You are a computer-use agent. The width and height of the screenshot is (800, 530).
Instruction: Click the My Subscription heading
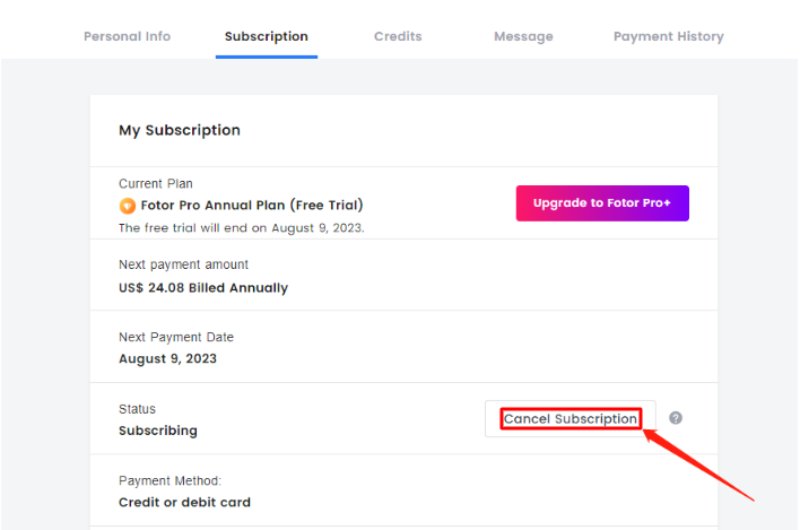click(180, 130)
